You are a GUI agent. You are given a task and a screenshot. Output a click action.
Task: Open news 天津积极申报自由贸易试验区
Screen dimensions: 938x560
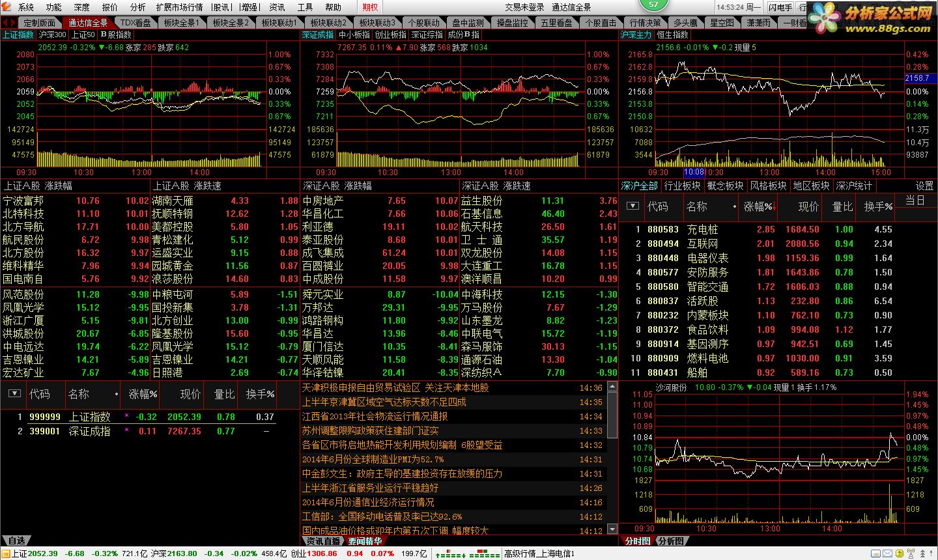395,387
